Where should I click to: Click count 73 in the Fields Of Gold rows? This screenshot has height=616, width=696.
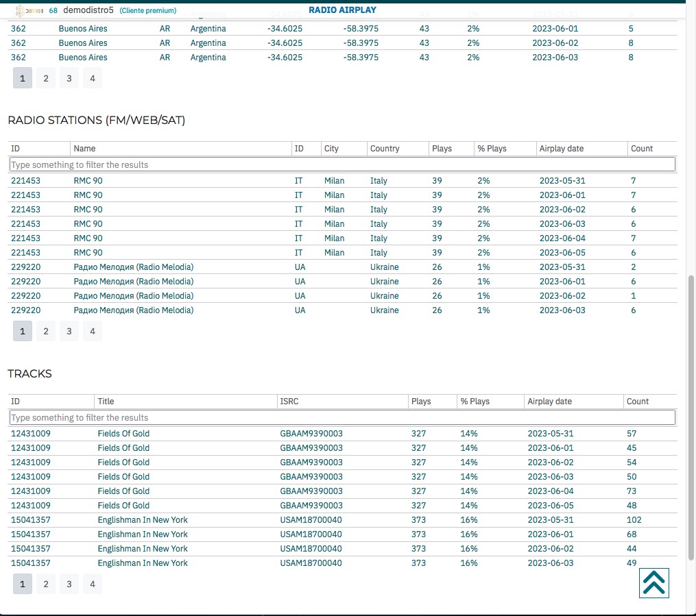point(632,491)
